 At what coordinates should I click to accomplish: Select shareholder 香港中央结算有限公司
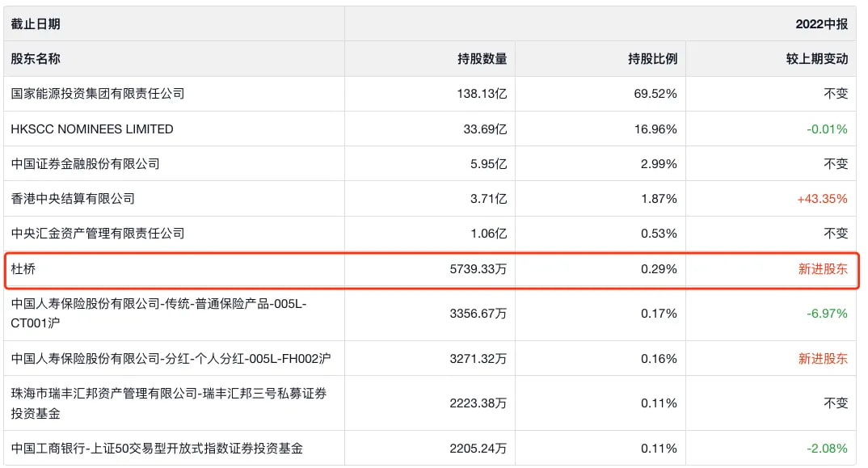(73, 199)
